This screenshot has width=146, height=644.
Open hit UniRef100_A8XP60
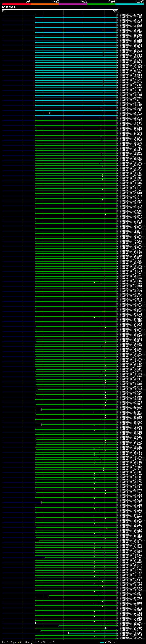click(131, 555)
